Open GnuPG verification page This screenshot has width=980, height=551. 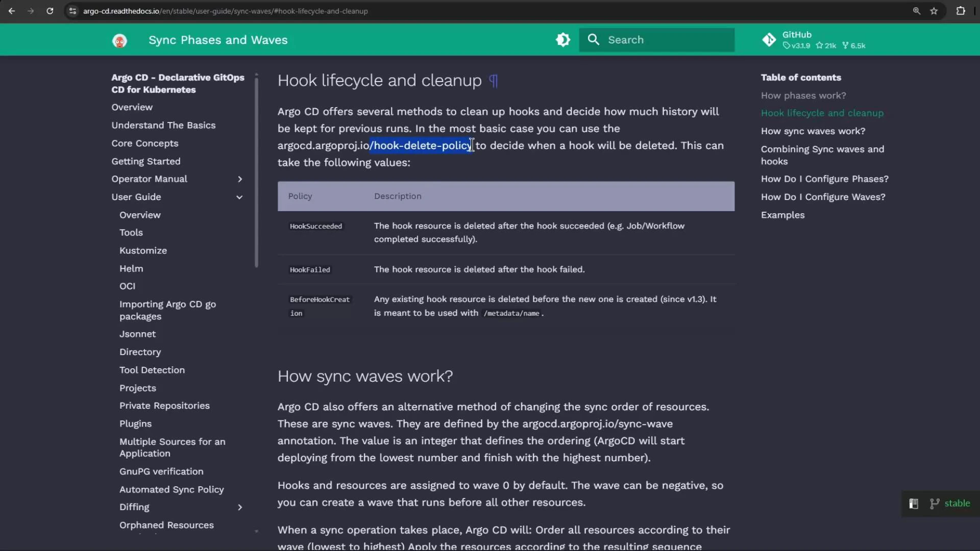(x=161, y=471)
